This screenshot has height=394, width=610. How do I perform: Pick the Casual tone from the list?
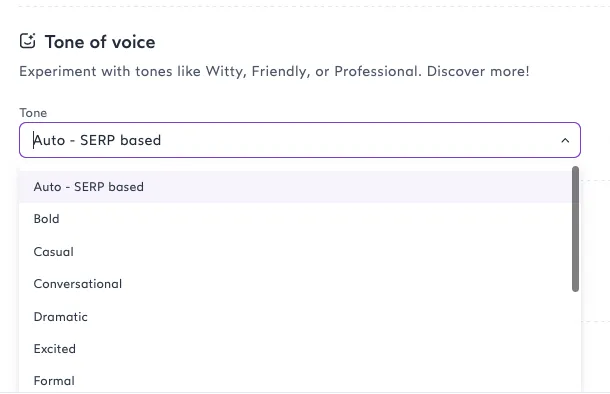[296, 252]
